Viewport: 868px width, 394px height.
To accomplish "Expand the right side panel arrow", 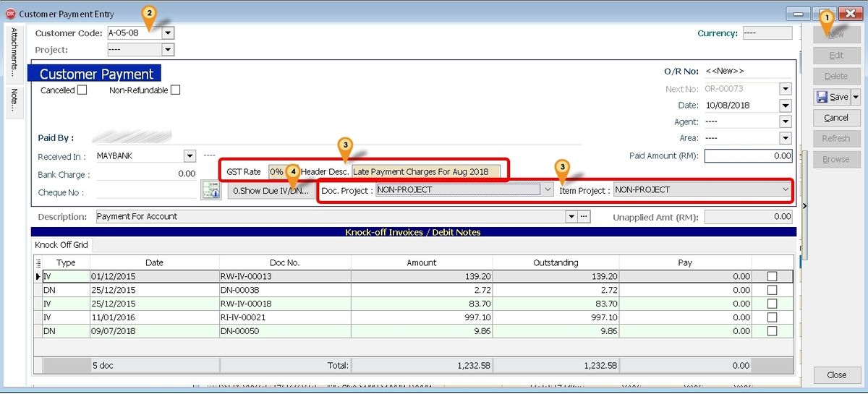I will 804,207.
